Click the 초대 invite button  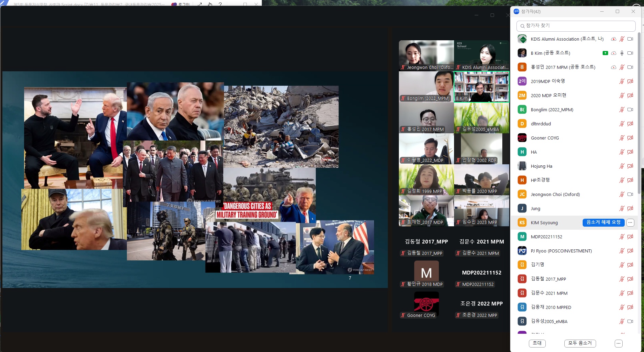click(537, 343)
